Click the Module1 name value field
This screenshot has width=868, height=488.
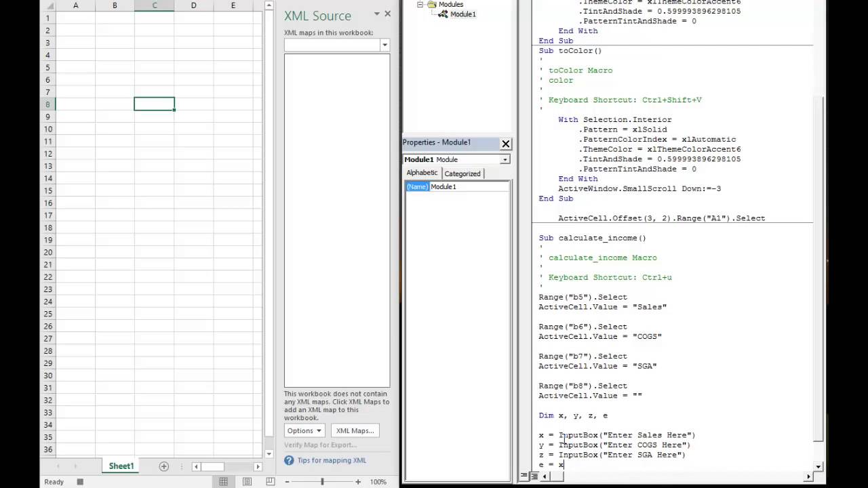pos(469,186)
